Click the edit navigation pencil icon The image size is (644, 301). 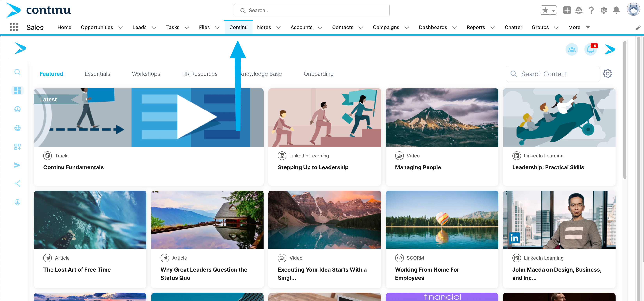click(x=638, y=28)
